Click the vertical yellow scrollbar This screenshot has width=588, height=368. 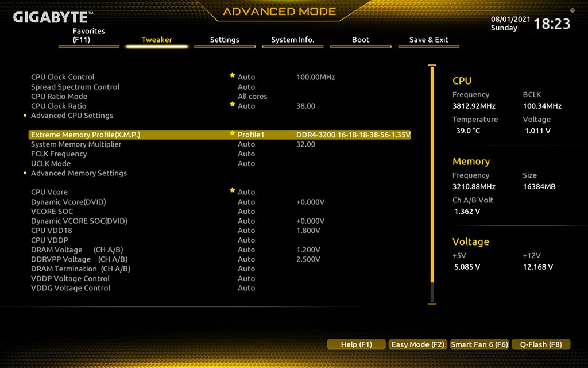coord(432,175)
